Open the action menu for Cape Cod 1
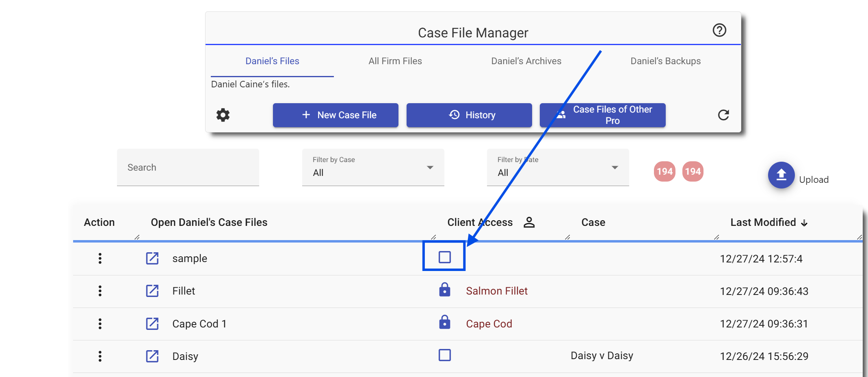868x377 pixels. pyautogui.click(x=100, y=324)
